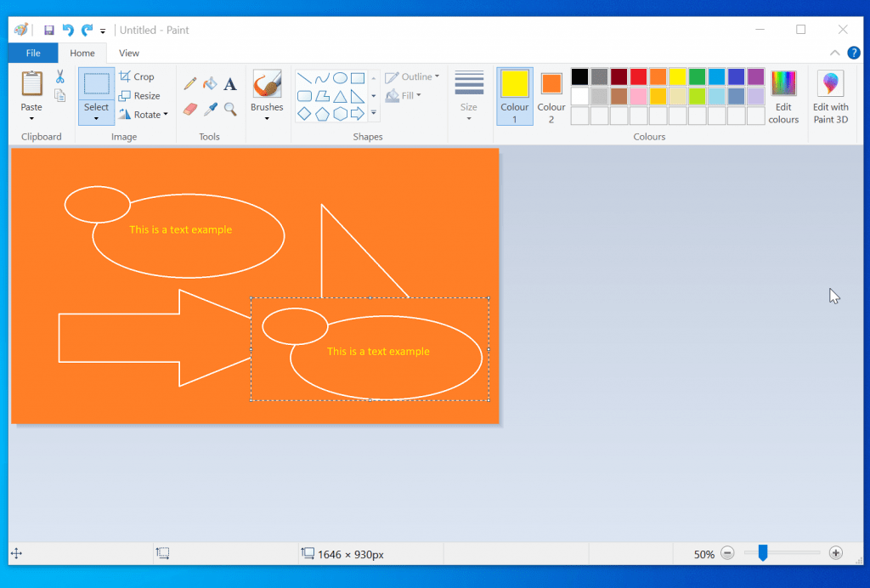870x588 pixels.
Task: Crop the image to the selection
Action: (x=137, y=76)
